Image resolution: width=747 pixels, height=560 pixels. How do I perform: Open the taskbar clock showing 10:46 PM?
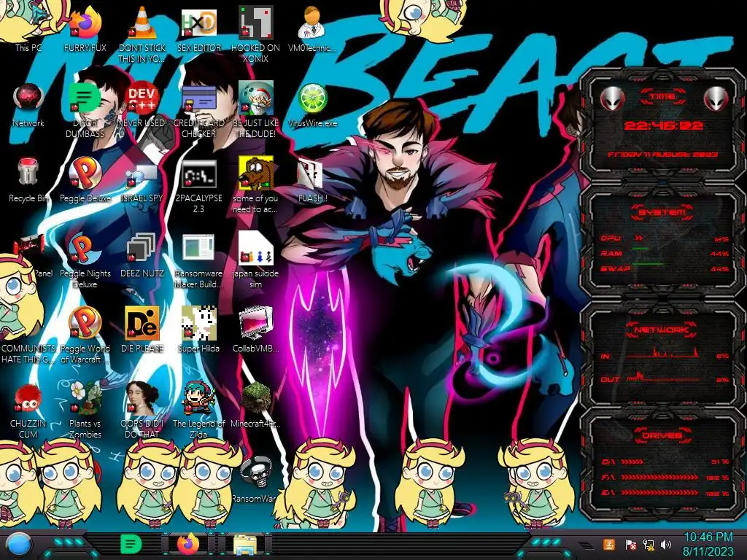click(708, 544)
